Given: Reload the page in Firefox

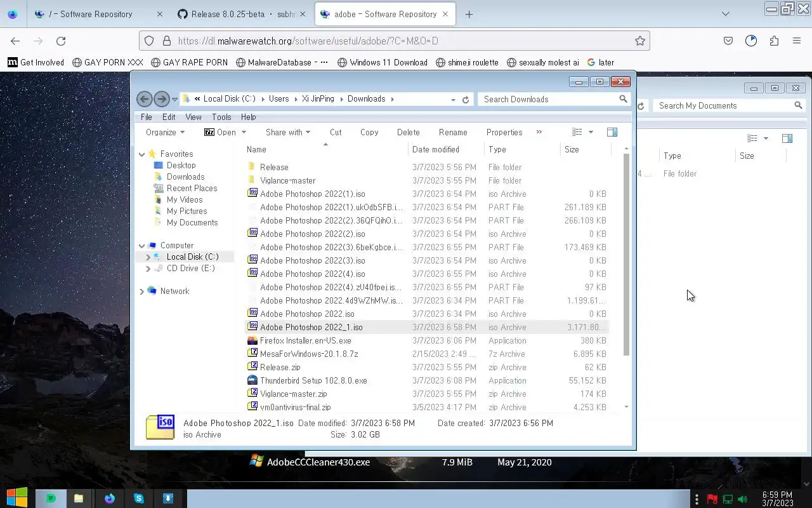Looking at the screenshot, I should 61,41.
